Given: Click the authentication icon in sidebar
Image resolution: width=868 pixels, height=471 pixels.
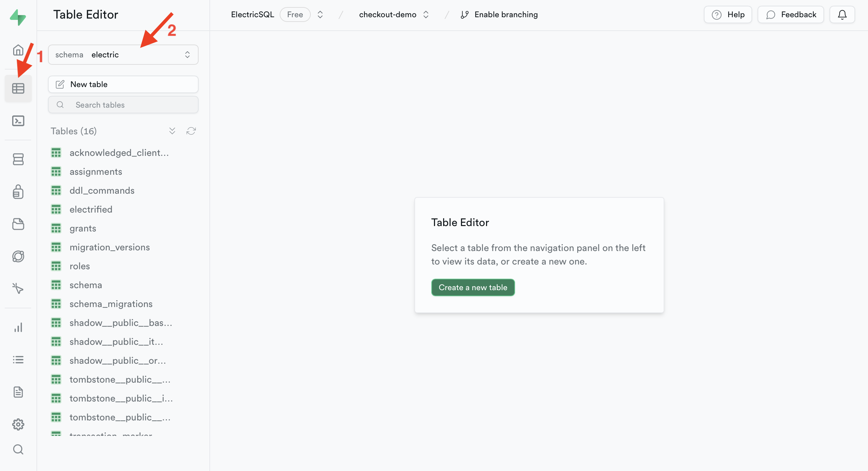Looking at the screenshot, I should tap(18, 191).
